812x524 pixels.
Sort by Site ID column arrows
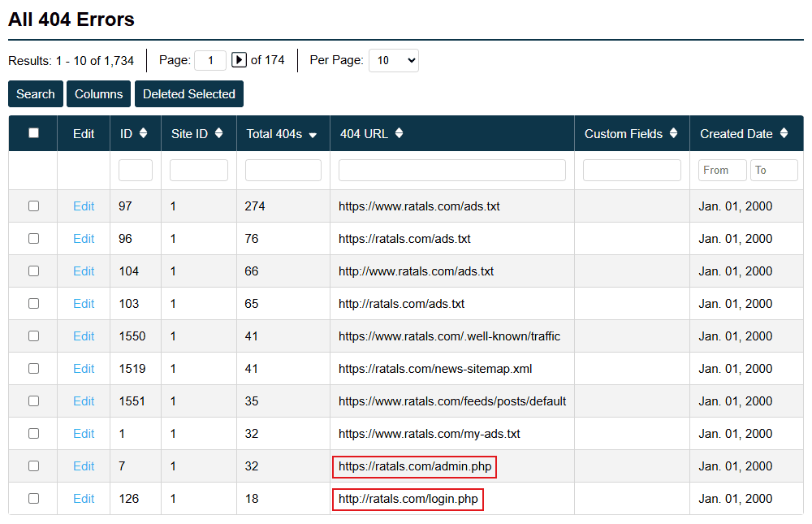(219, 133)
